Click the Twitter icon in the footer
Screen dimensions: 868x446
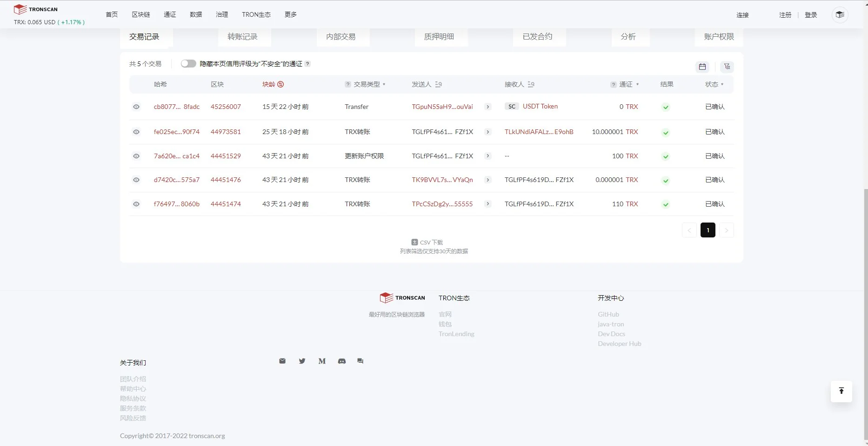coord(302,361)
